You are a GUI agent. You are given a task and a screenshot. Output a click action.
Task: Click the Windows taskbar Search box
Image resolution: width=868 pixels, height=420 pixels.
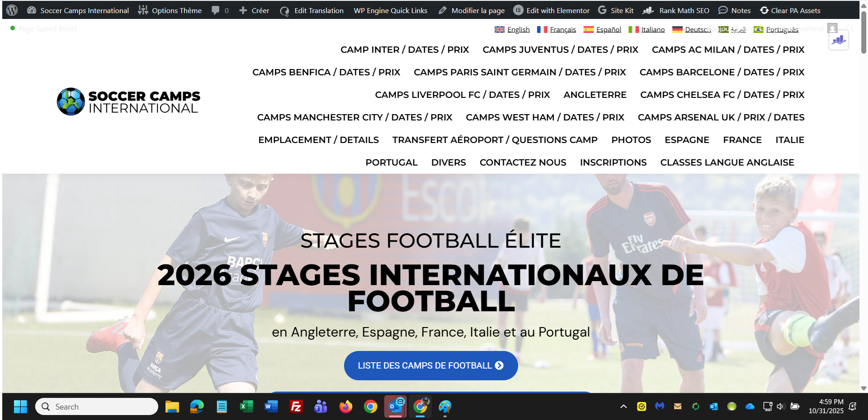(x=97, y=407)
